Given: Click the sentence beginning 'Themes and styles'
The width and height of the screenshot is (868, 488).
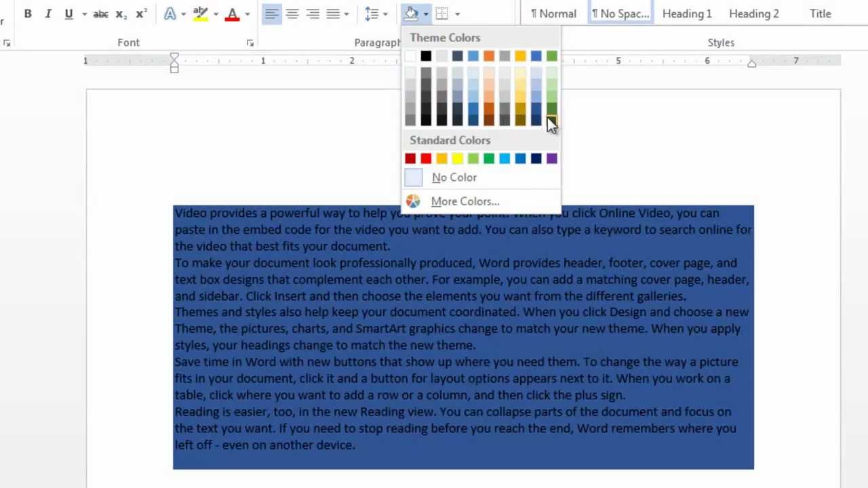Looking at the screenshot, I should (x=347, y=312).
